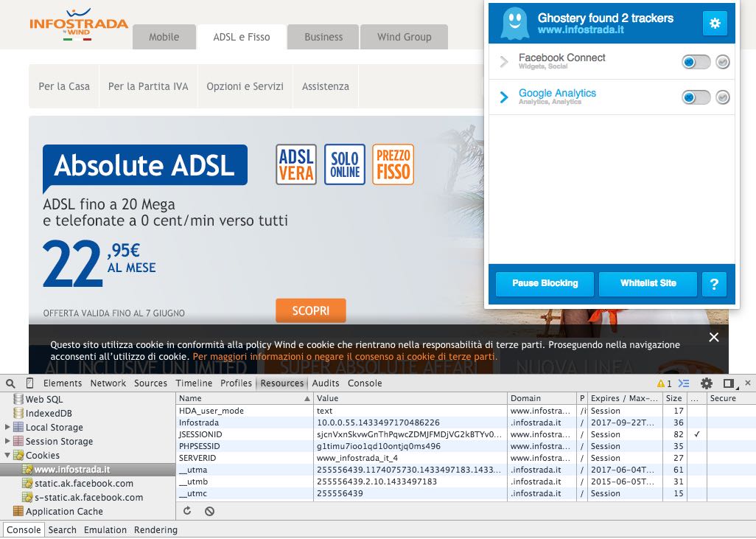Image resolution: width=756 pixels, height=539 pixels.
Task: Select the SERVERID cookie row
Action: click(x=466, y=458)
